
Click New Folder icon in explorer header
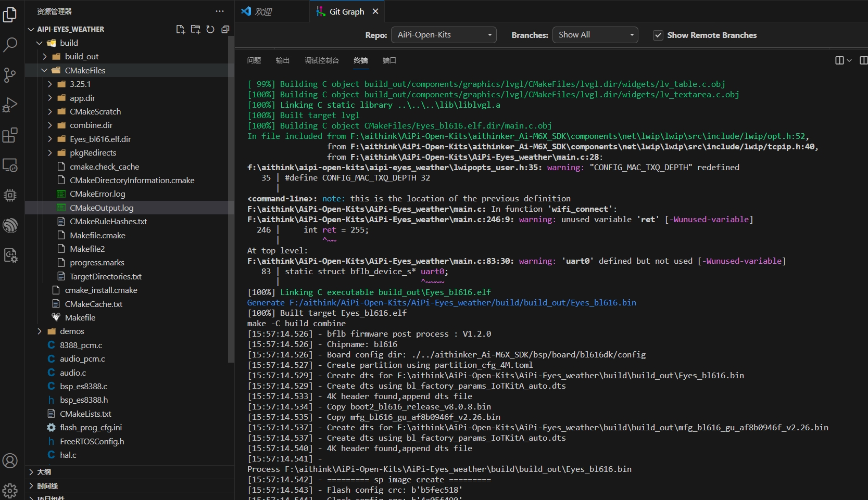[195, 29]
